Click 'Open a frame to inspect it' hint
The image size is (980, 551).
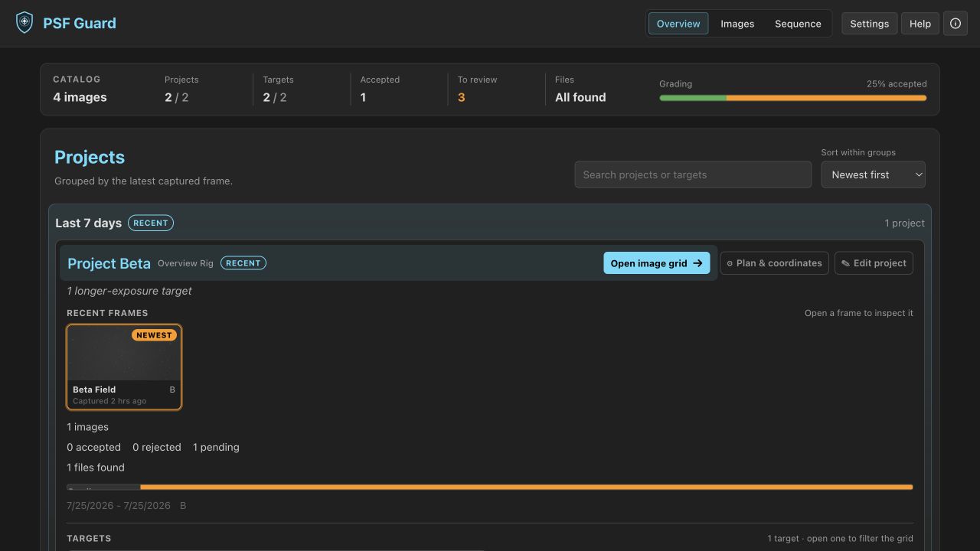tap(859, 313)
